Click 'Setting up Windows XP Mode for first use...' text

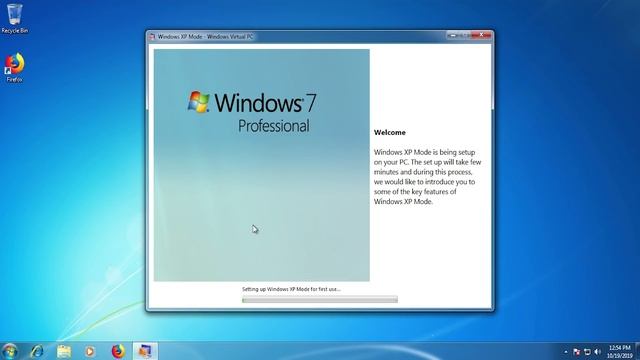point(291,289)
